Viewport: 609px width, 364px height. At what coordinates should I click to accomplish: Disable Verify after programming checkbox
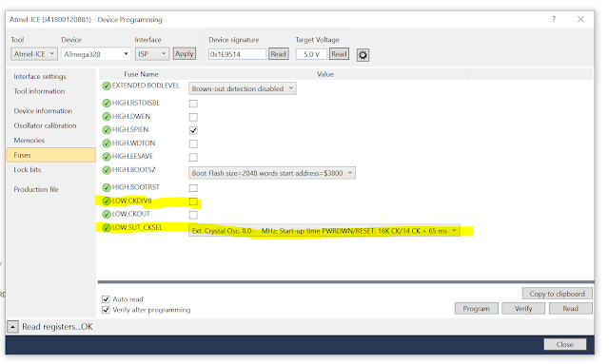click(106, 310)
